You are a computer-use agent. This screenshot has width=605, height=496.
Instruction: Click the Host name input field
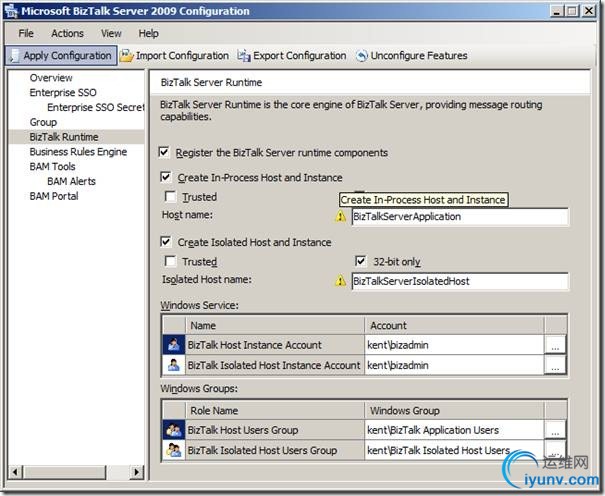click(x=460, y=216)
